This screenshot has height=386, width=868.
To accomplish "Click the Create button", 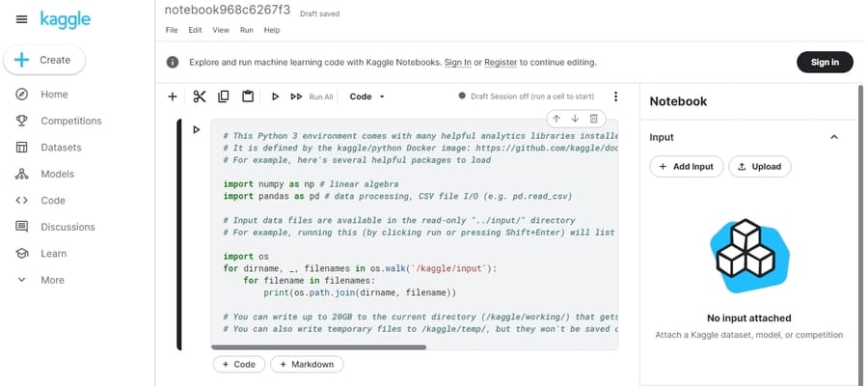I will tap(44, 60).
